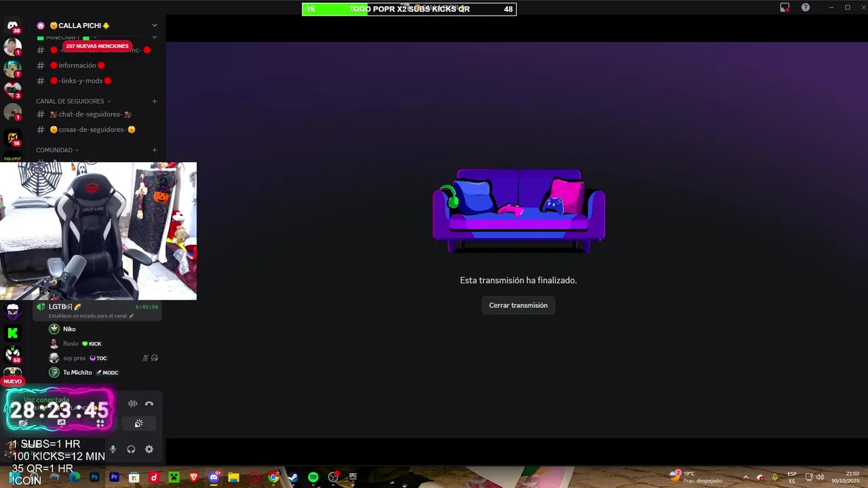The height and width of the screenshot is (488, 868).
Task: Open the skull chef hat server icon
Action: 13,312
